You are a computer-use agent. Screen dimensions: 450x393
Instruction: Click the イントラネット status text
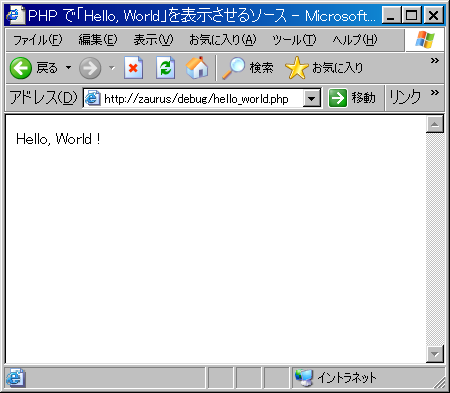coord(347,378)
